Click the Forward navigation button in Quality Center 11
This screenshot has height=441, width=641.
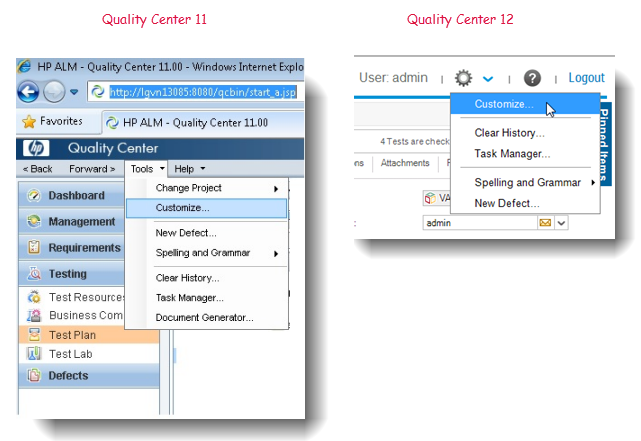92,169
